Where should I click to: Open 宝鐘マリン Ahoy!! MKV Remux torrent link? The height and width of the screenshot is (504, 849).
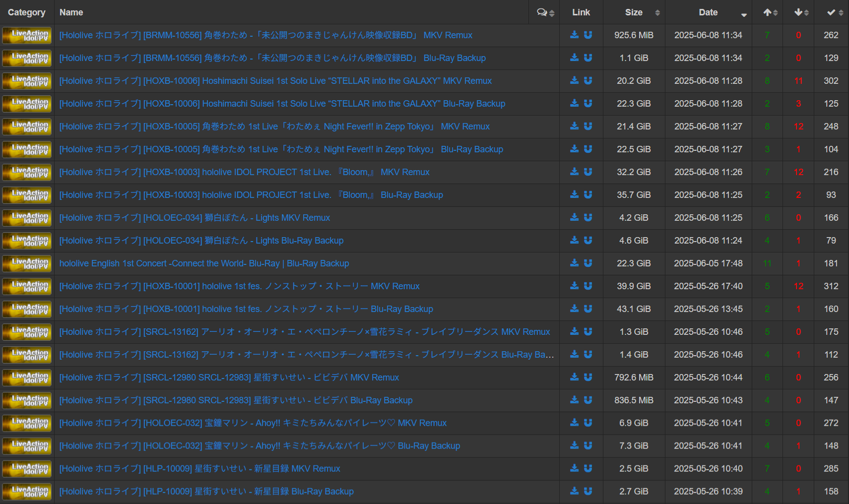(x=253, y=423)
